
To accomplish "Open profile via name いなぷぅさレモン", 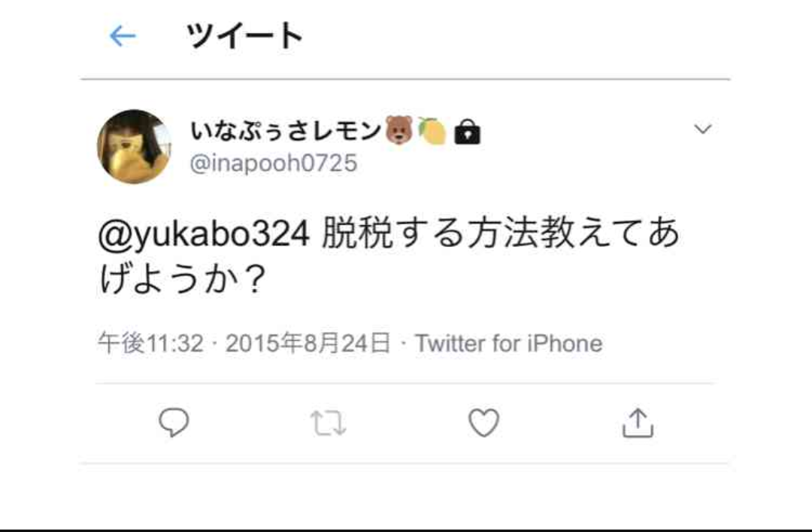I will point(286,130).
